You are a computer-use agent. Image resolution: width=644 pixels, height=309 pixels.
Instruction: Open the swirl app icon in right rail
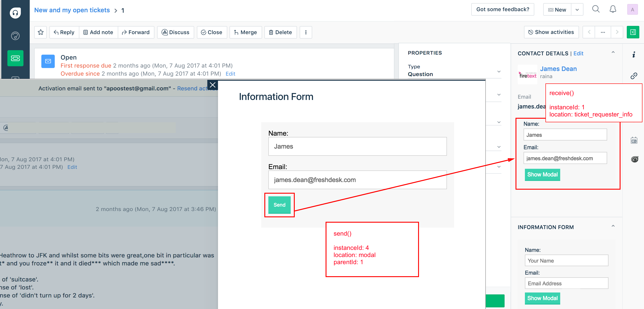tap(634, 159)
